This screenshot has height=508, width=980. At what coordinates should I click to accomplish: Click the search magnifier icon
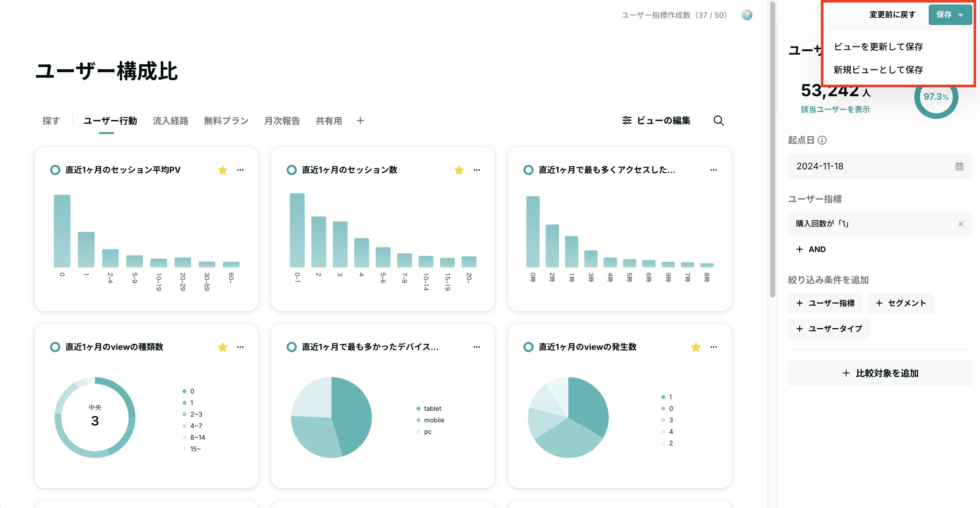pyautogui.click(x=718, y=121)
